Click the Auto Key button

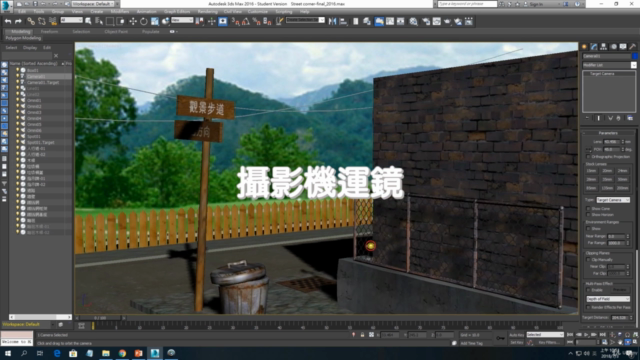(516, 335)
